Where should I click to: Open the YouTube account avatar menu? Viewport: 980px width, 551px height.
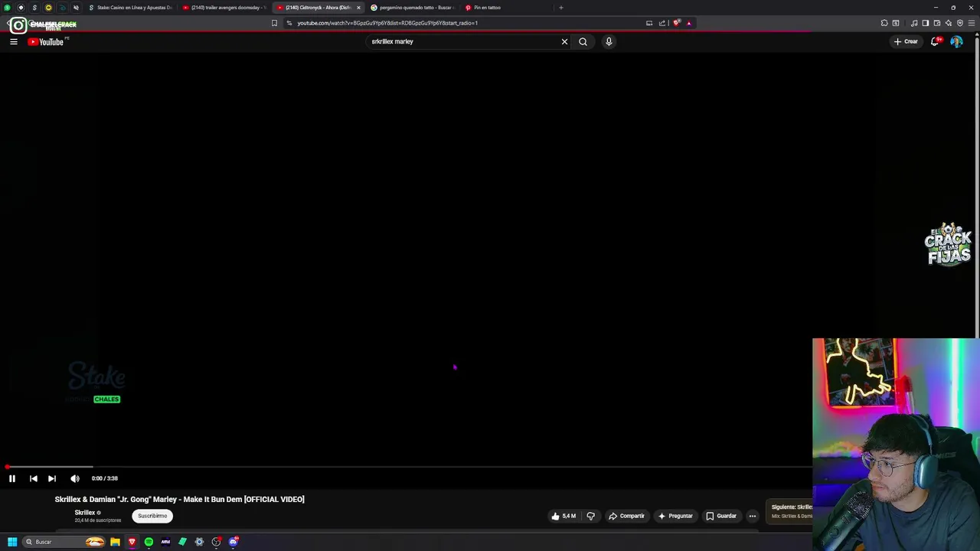point(956,41)
